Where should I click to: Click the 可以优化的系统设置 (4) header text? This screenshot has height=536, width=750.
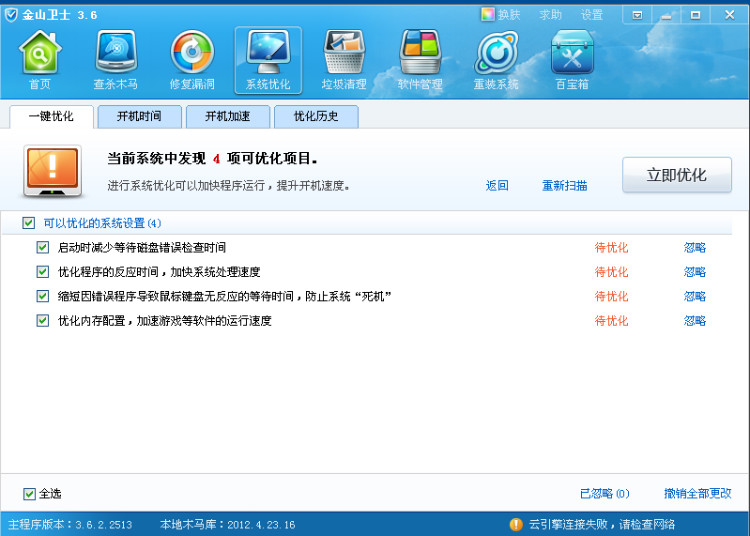click(102, 223)
